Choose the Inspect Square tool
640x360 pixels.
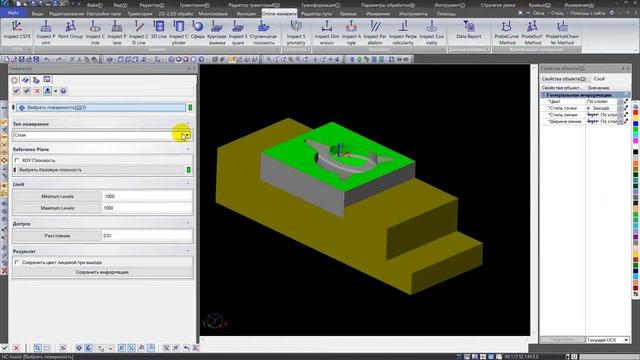tap(238, 32)
